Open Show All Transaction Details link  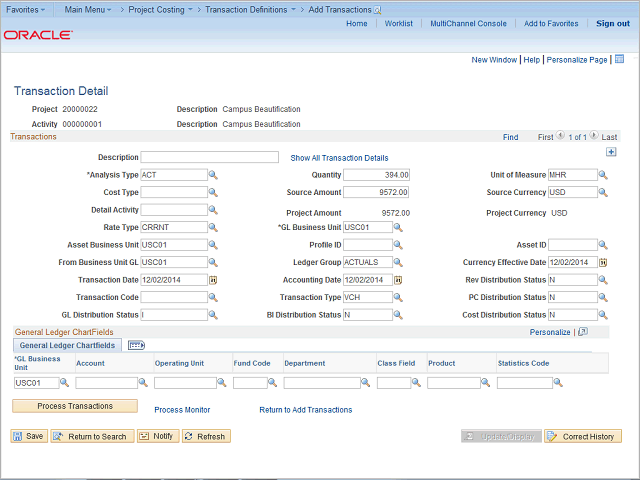tap(339, 158)
